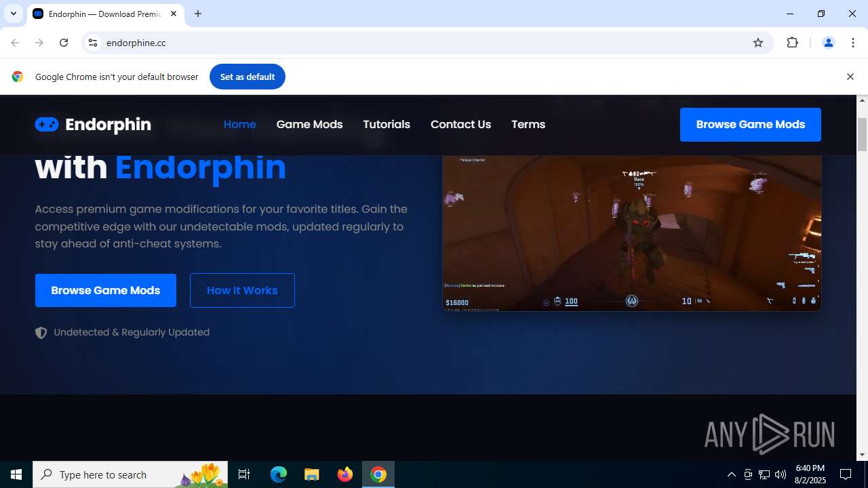Click the taskbar clock showing 6:40 PM

[810, 474]
